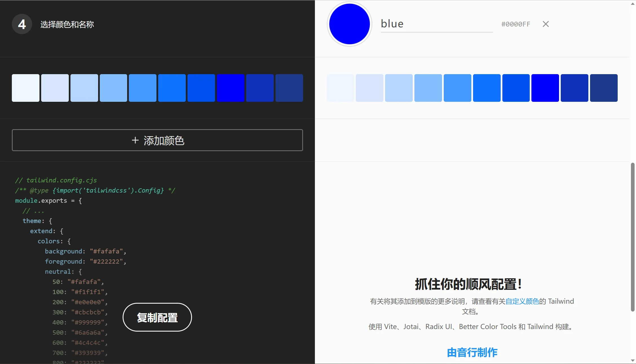Screen dimensions: 636x364
Task: Select the sixth swatch in dark panel
Action: coord(172,88)
